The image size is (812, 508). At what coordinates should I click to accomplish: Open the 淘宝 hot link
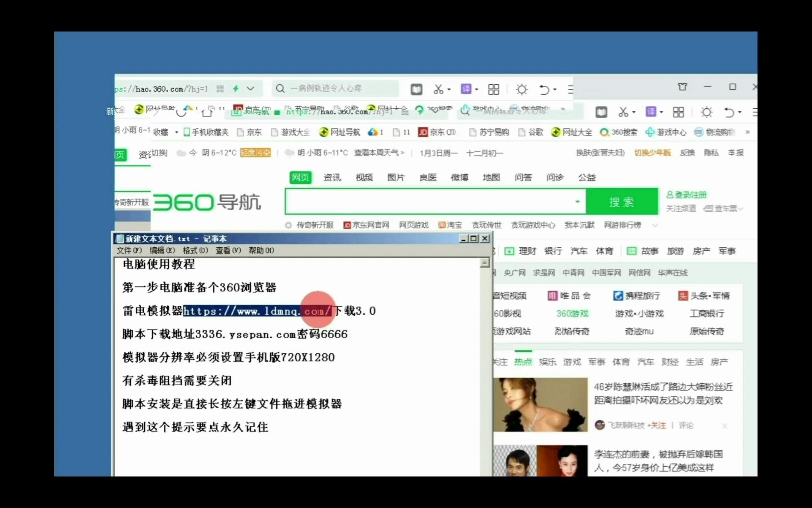coord(450,225)
